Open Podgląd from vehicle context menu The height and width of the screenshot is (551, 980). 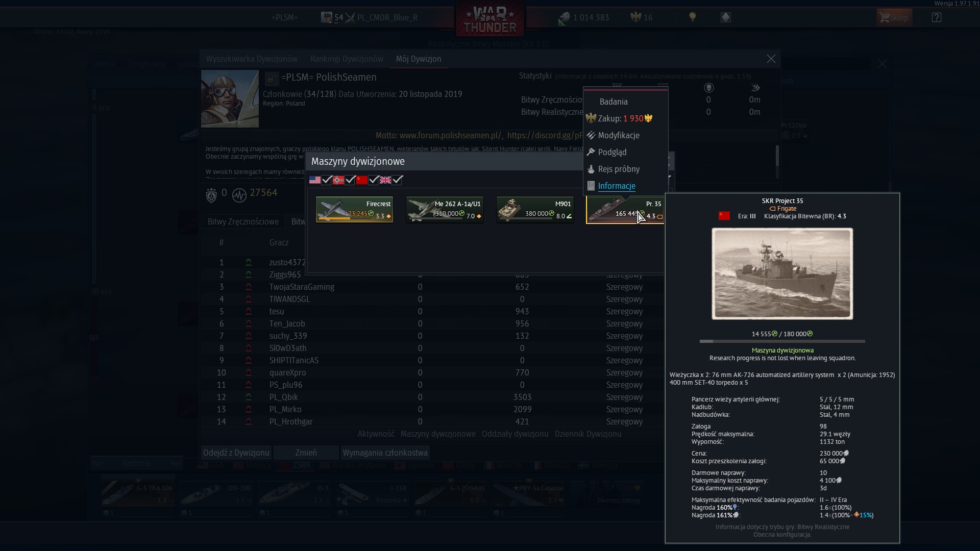pos(612,153)
